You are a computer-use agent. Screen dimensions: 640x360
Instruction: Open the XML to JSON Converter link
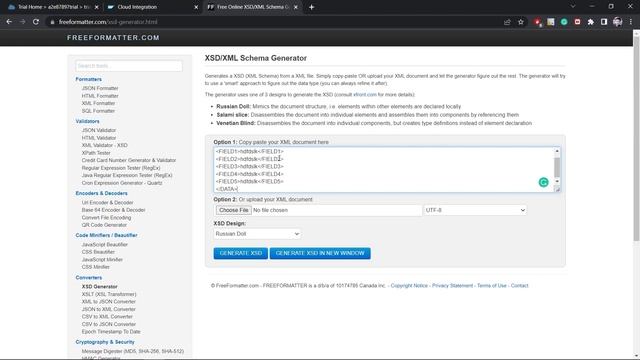tap(109, 302)
